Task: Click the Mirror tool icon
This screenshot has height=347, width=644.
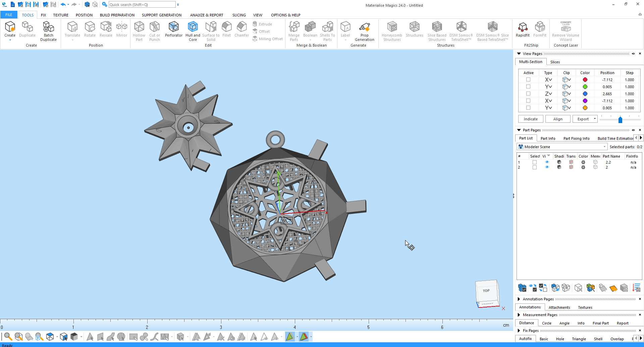Action: 121,26
